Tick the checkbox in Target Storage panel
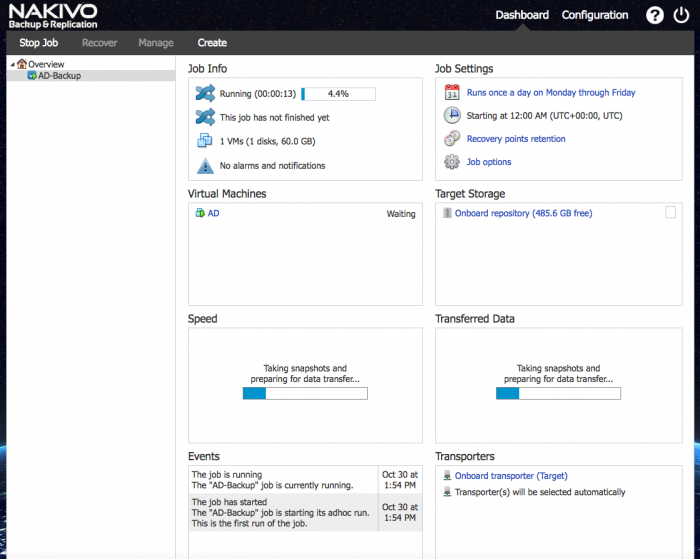Image resolution: width=700 pixels, height=559 pixels. tap(670, 213)
